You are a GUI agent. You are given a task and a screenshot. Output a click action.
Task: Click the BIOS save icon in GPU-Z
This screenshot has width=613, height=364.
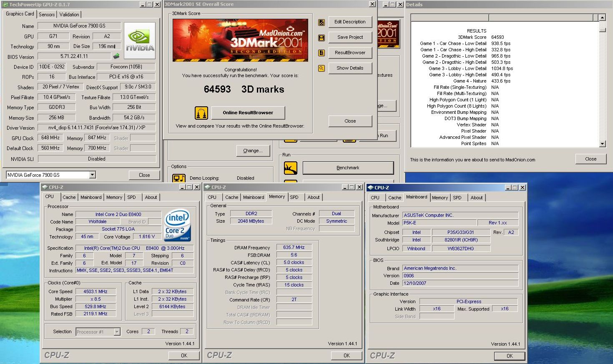[x=116, y=56]
